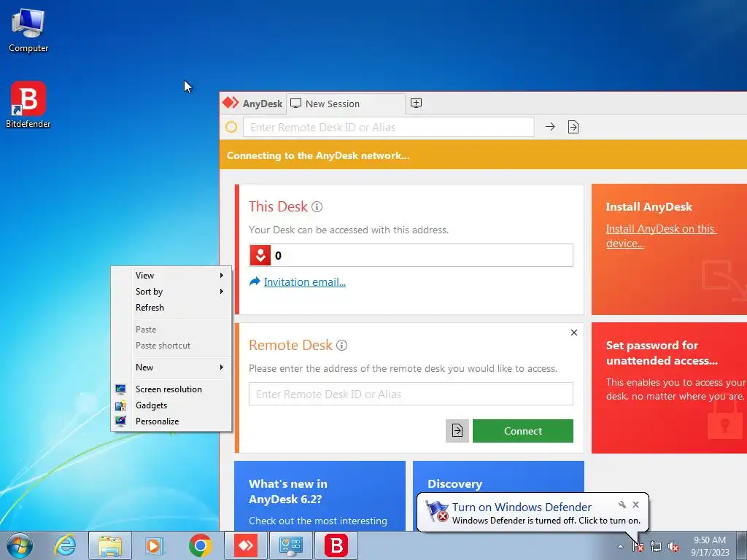
Task: Click the network icon in the system tray
Action: (656, 546)
